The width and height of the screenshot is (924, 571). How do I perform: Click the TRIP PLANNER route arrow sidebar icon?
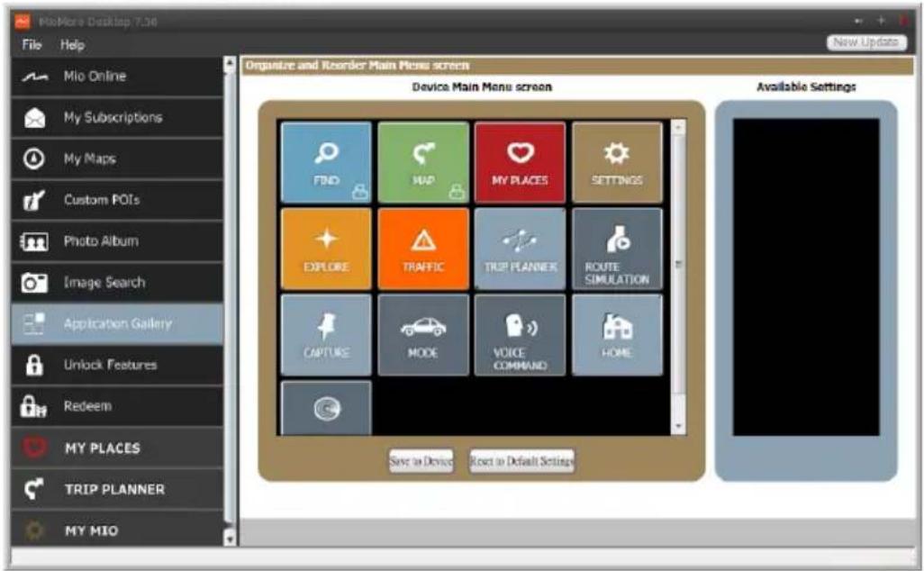click(33, 489)
